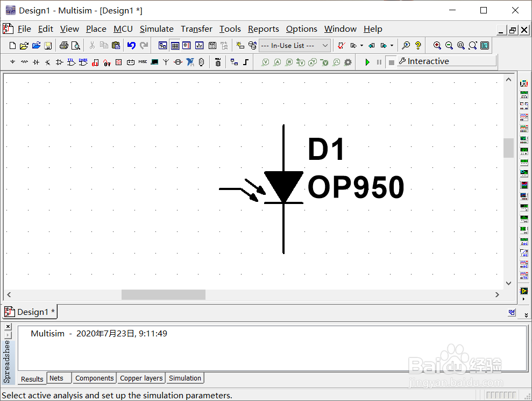532x401 pixels.
Task: Place a mixed component
Action: coord(107,62)
